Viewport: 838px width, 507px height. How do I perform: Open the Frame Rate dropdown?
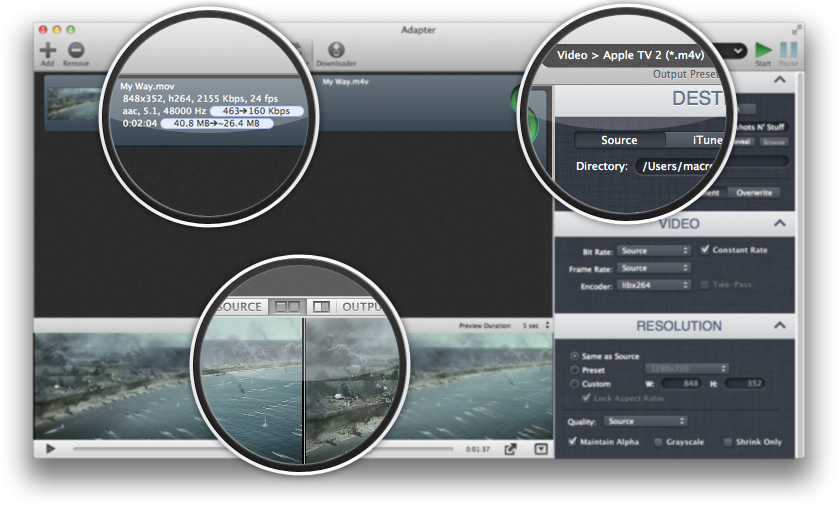point(654,268)
